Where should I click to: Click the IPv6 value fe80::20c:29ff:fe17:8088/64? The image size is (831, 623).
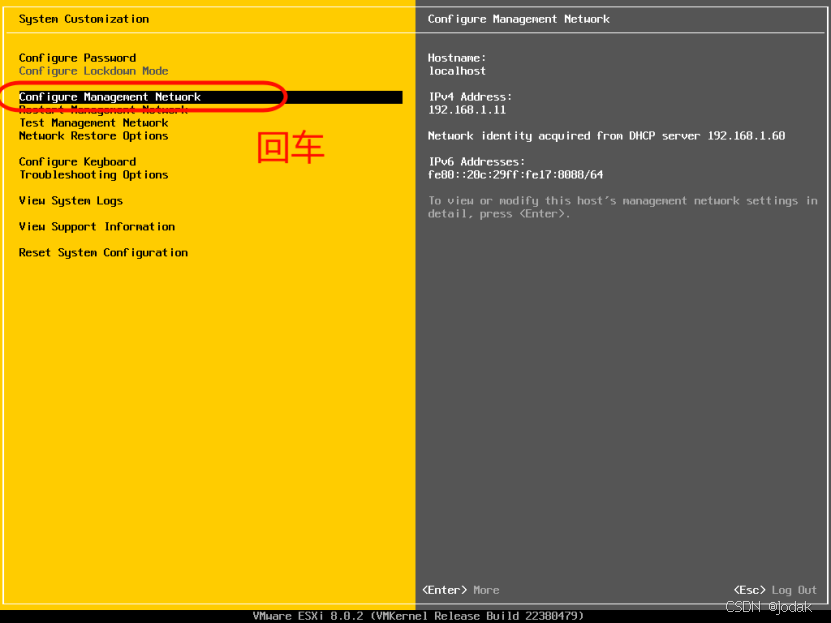tap(516, 175)
